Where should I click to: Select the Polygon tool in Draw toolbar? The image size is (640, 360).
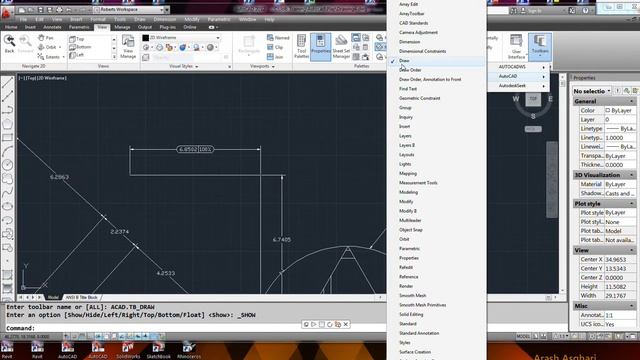[x=7, y=124]
